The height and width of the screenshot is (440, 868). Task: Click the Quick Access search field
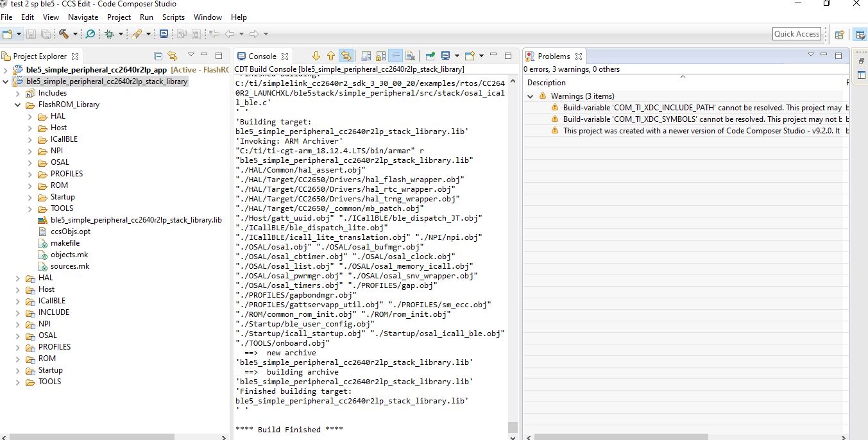pos(797,34)
